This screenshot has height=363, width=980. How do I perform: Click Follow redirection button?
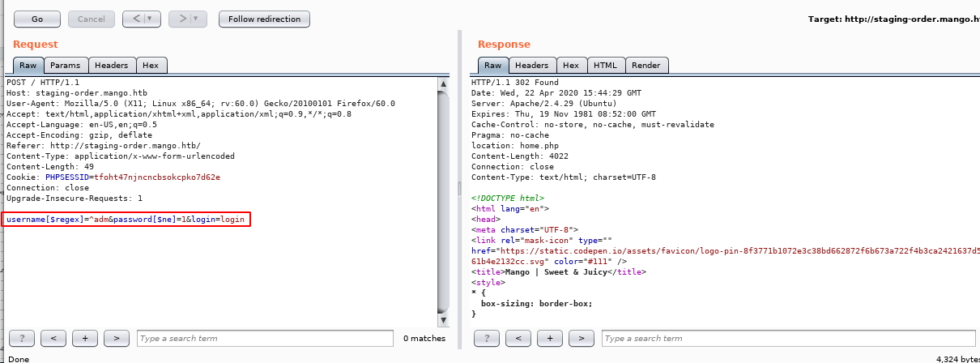point(264,19)
